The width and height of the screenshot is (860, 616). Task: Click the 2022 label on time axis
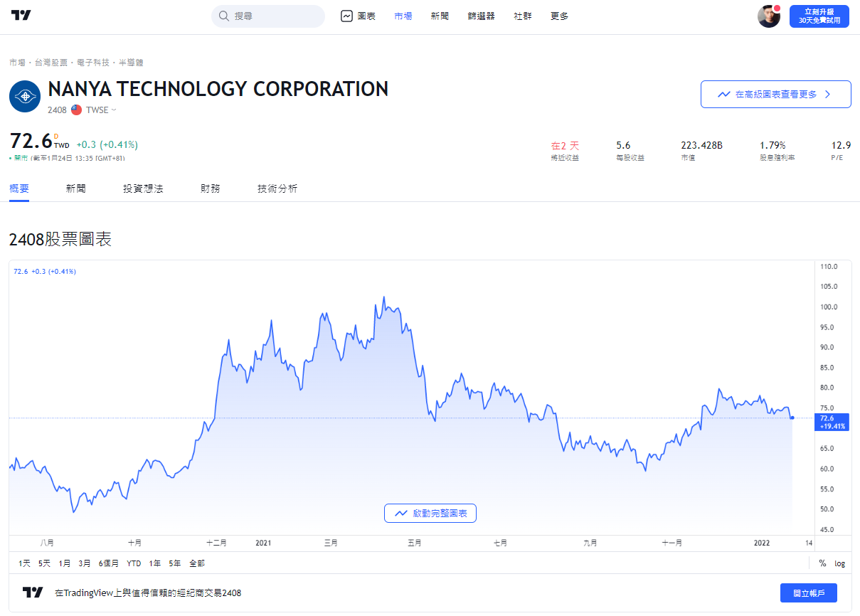762,543
